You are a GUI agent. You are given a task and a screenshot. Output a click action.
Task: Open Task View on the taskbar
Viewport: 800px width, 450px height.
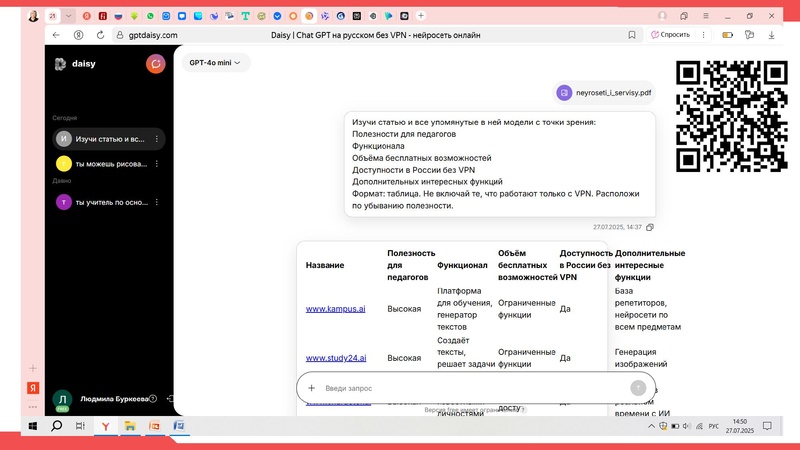[80, 426]
